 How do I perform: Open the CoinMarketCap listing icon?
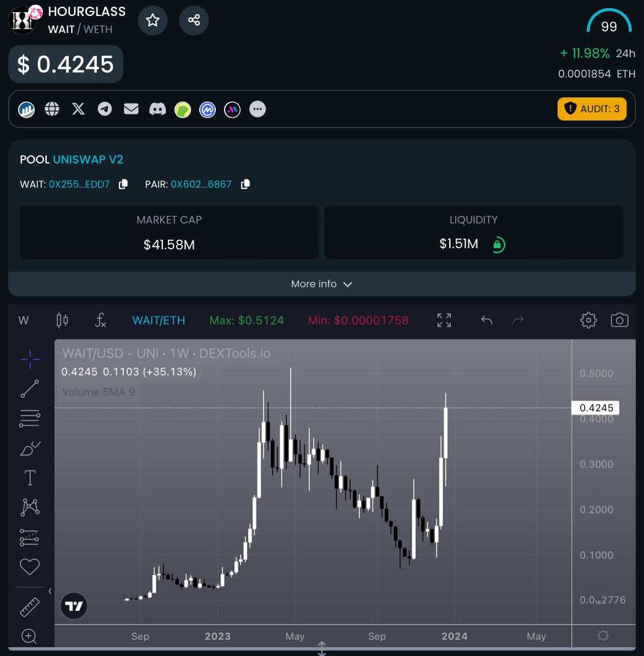(208, 110)
